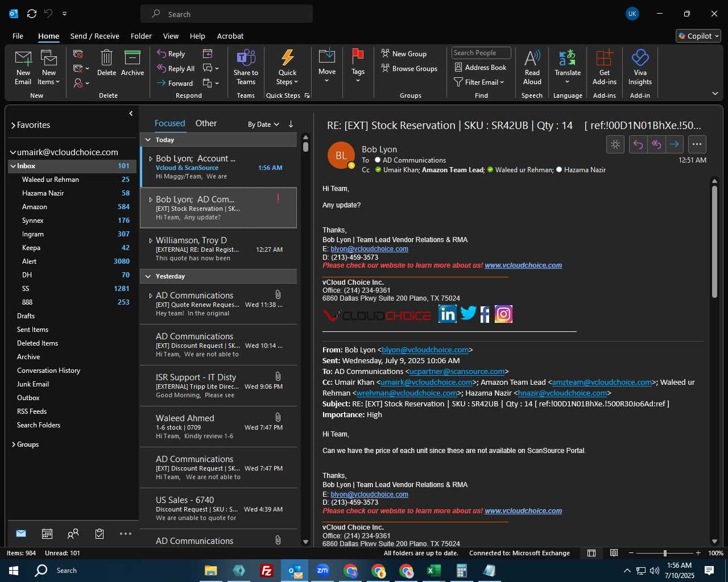Open the By Date sort dropdown
This screenshot has height=582, width=728.
(263, 124)
